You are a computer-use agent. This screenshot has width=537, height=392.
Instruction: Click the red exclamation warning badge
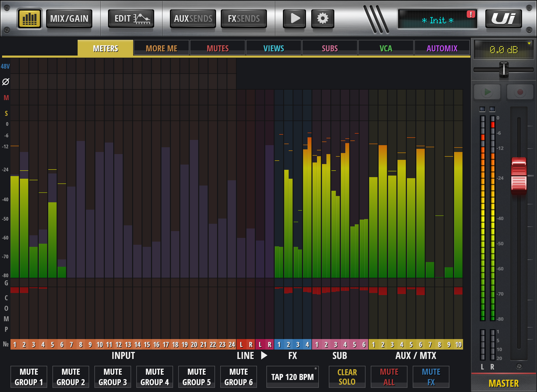(471, 14)
